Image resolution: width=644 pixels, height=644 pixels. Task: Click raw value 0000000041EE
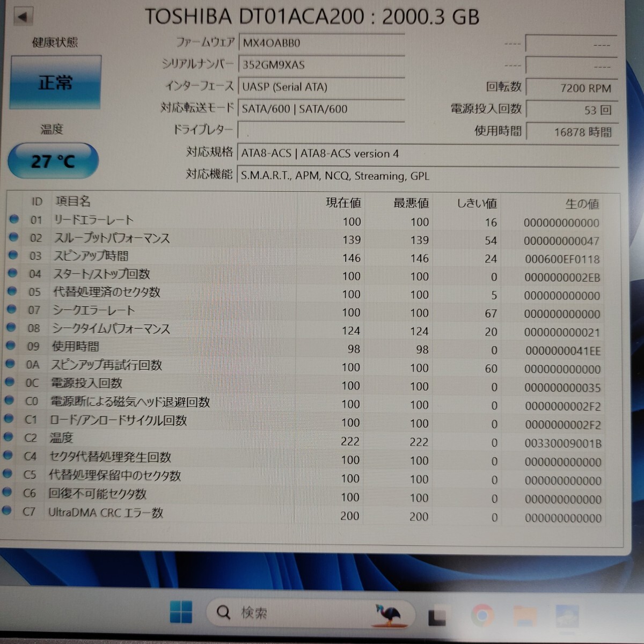(563, 351)
